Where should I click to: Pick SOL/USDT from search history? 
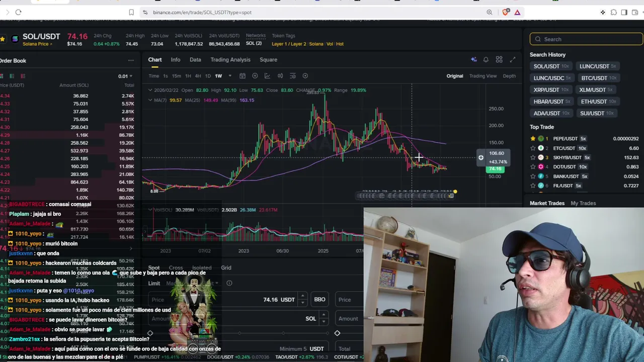tap(551, 66)
